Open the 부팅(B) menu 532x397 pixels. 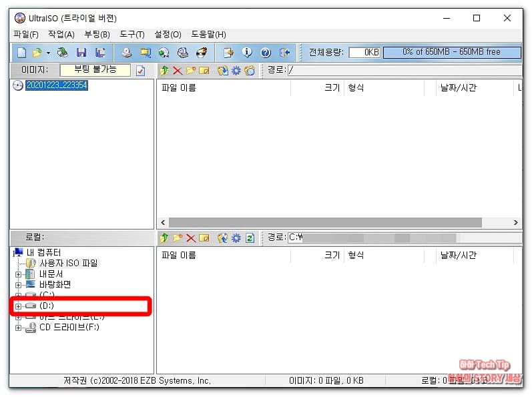(x=97, y=34)
